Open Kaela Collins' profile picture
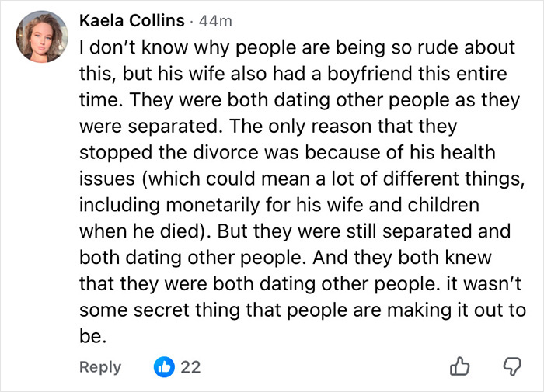This screenshot has height=392, width=544. [x=41, y=36]
